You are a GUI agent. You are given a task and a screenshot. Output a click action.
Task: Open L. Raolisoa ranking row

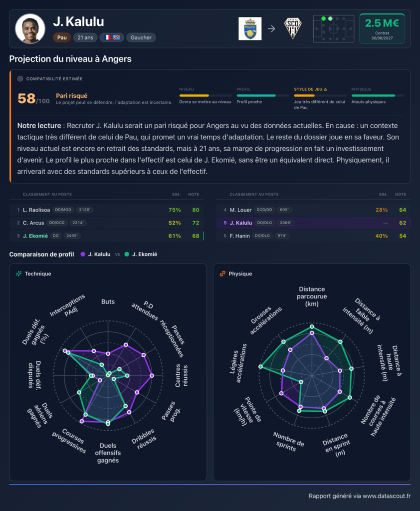[107, 210]
